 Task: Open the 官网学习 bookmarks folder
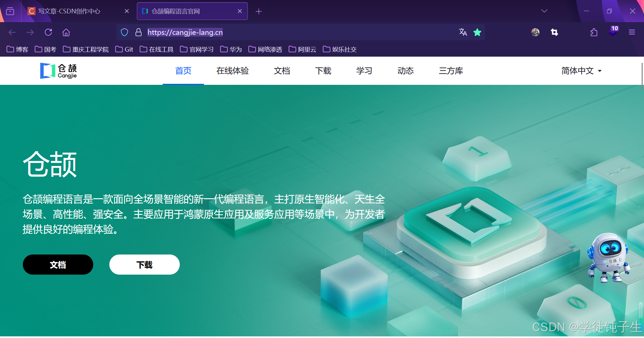[x=197, y=49]
